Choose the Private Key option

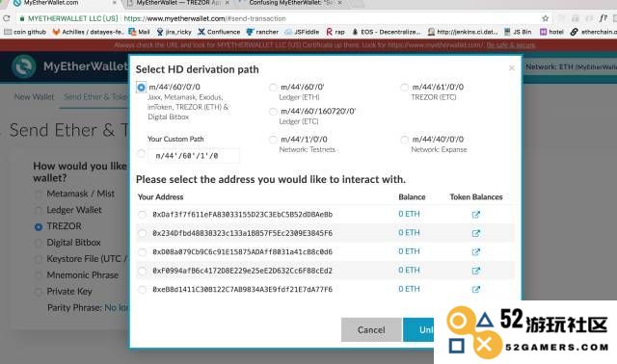point(39,292)
